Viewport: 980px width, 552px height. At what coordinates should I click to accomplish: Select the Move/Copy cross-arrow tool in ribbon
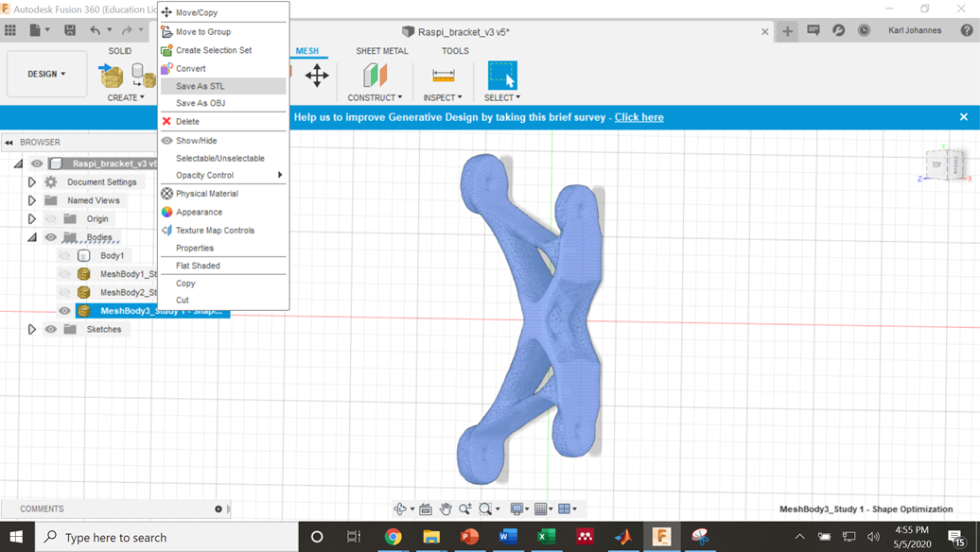[317, 76]
